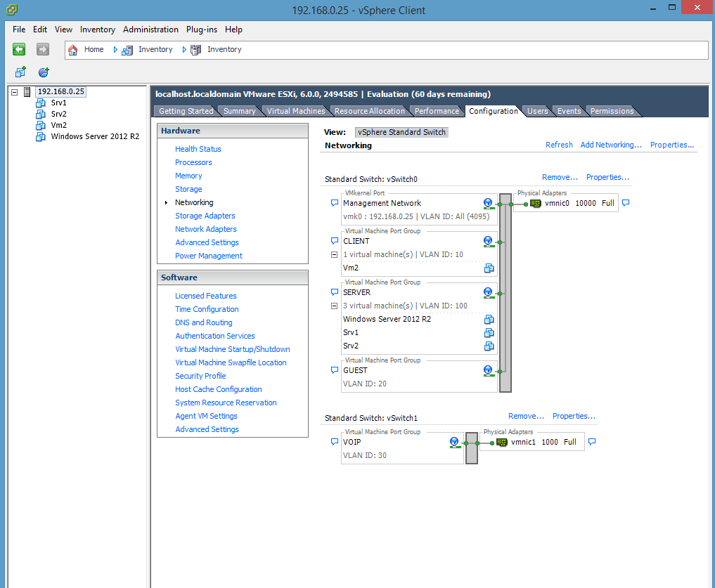This screenshot has height=588, width=715.
Task: Open the Licensed Features link
Action: point(206,296)
